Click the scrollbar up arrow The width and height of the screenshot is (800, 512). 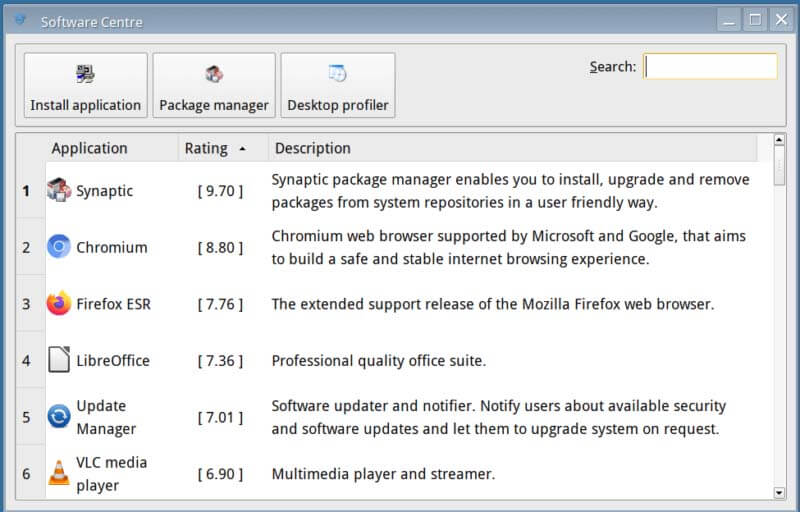click(x=779, y=139)
